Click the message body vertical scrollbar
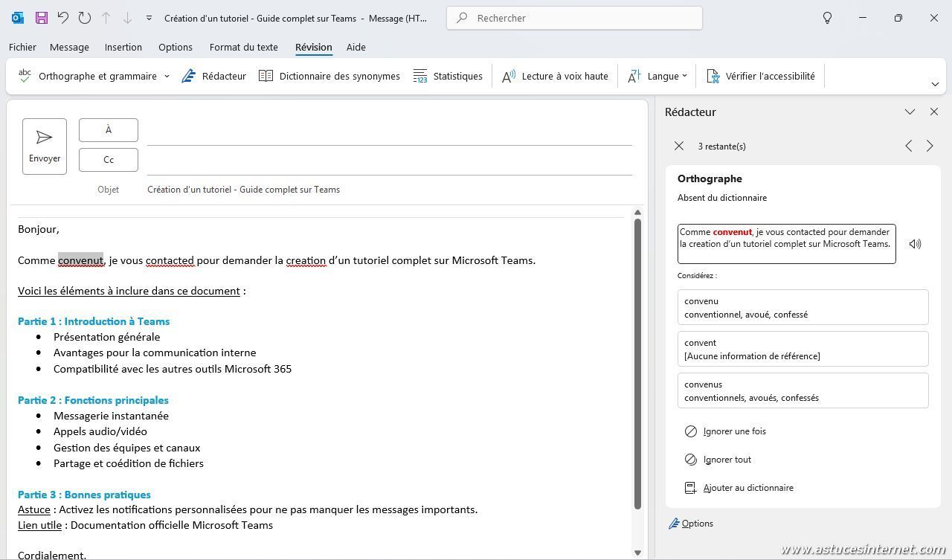Image resolution: width=952 pixels, height=560 pixels. tap(637, 364)
